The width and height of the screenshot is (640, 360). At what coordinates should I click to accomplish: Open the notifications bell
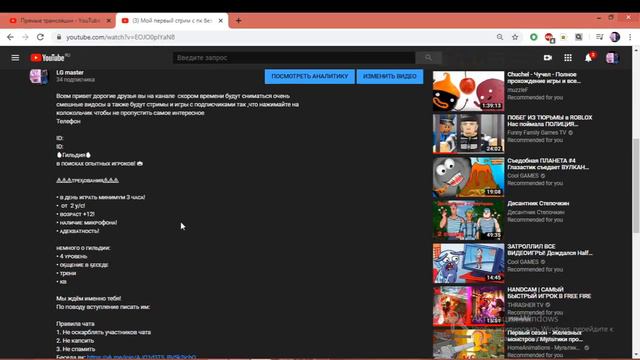tap(588, 58)
